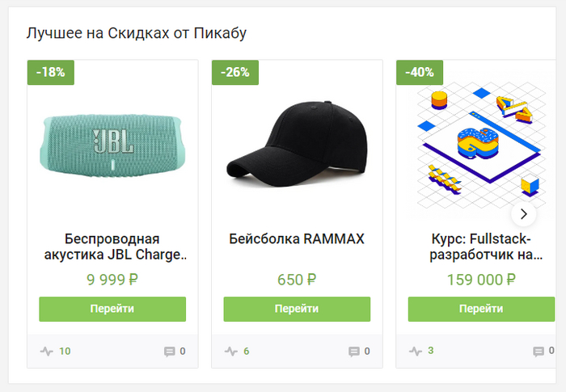Click the comments icon on Fullstack course card
Image resolution: width=566 pixels, height=392 pixels.
539,352
